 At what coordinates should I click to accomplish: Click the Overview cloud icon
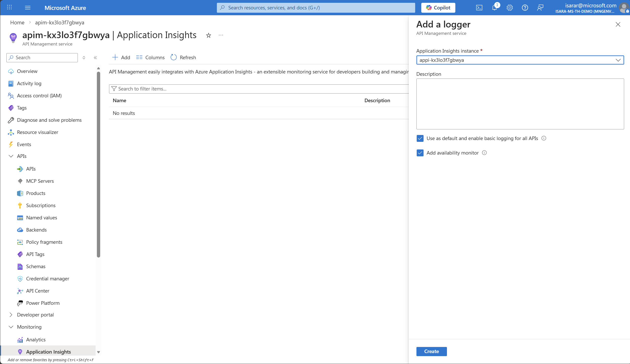pos(11,71)
